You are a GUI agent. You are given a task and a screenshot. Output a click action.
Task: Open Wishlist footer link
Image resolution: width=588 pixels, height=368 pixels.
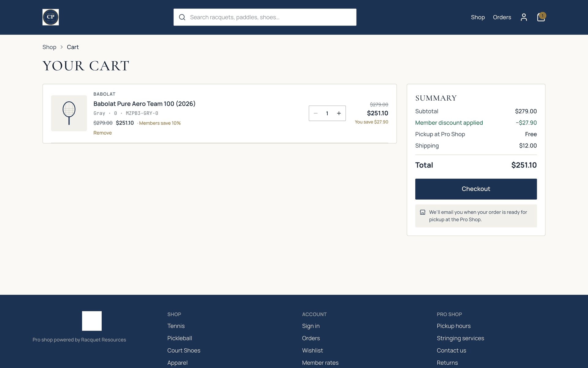point(312,351)
